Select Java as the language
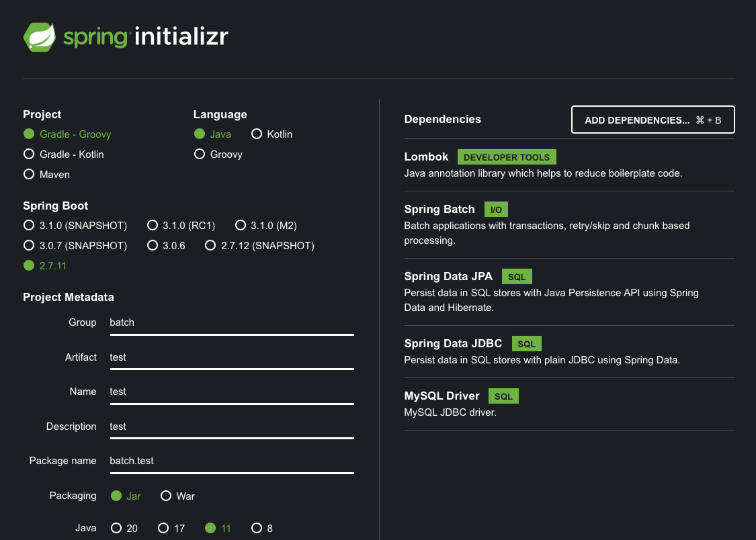Image resolution: width=756 pixels, height=540 pixels. (x=212, y=134)
